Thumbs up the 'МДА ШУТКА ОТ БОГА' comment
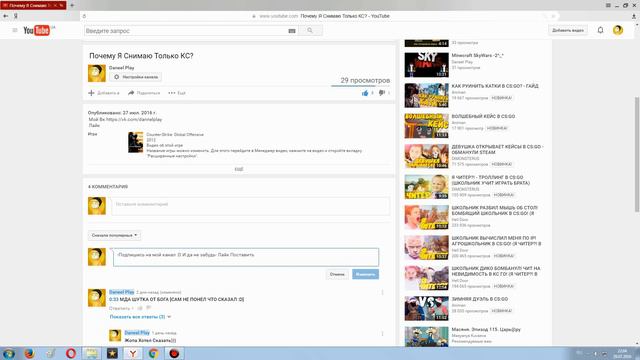640x360 pixels. pos(140,308)
